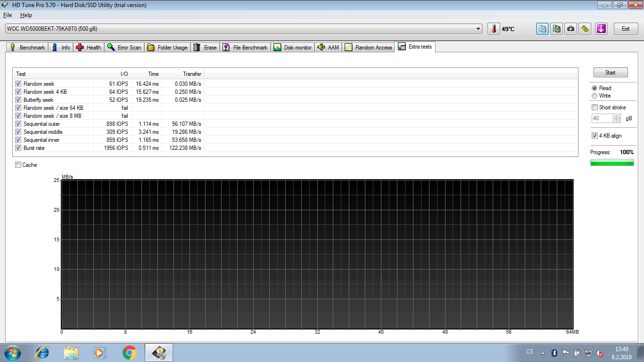Open the File menu

click(8, 15)
